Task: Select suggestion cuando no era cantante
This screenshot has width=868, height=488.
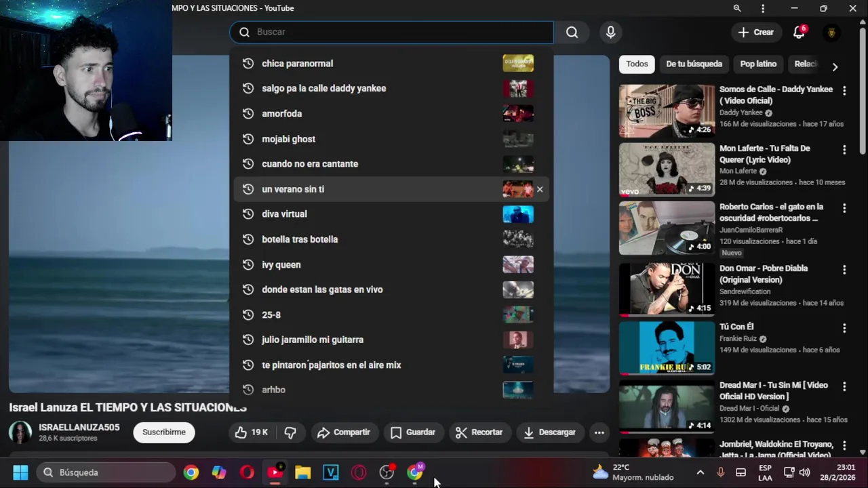Action: pyautogui.click(x=391, y=163)
